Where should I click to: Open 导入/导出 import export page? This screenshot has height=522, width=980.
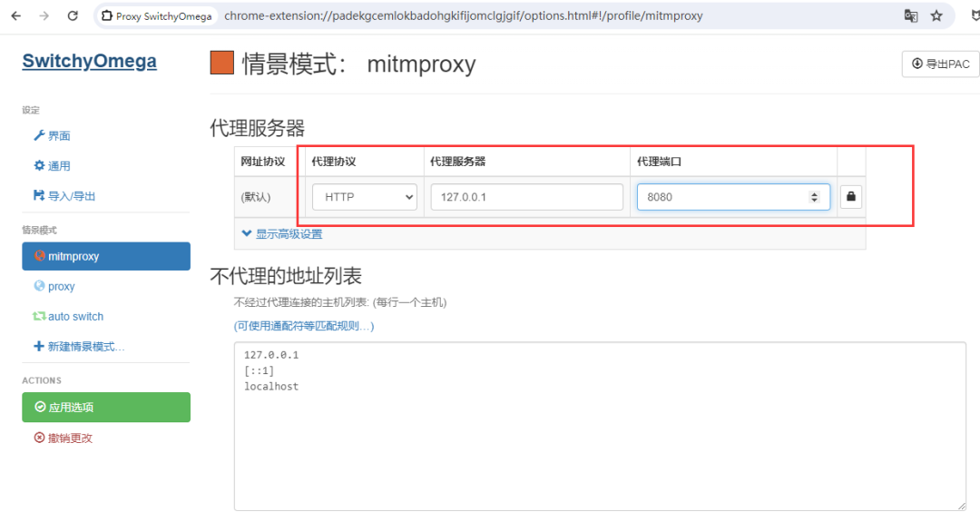[x=64, y=196]
